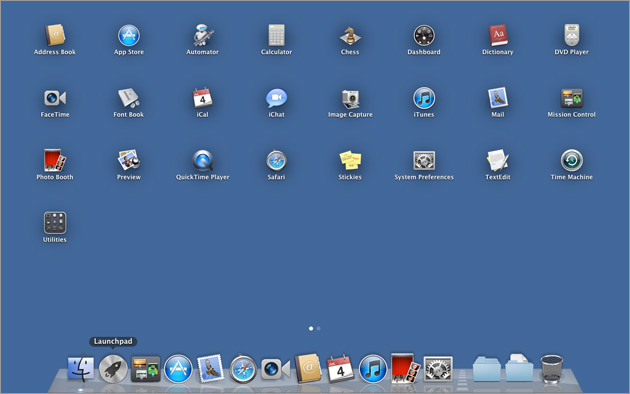Launch Photo Booth from Launchpad grid
Image resolution: width=630 pixels, height=394 pixels.
55,160
